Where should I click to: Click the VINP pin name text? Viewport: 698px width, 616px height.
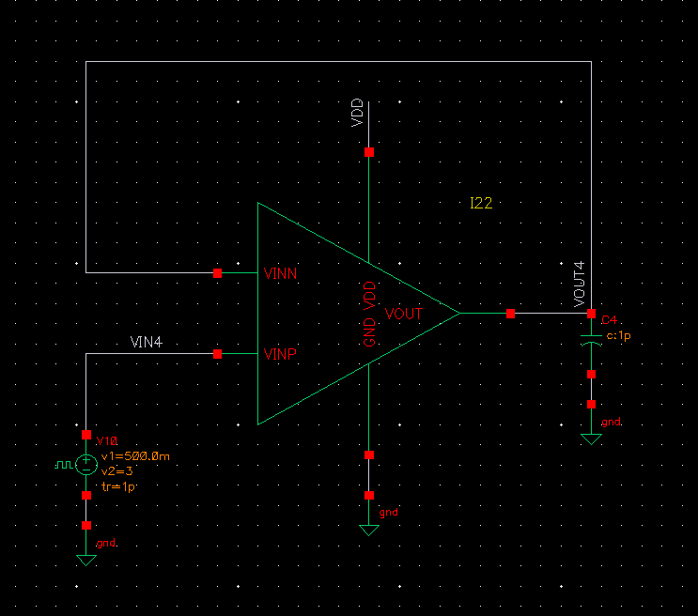pos(280,354)
